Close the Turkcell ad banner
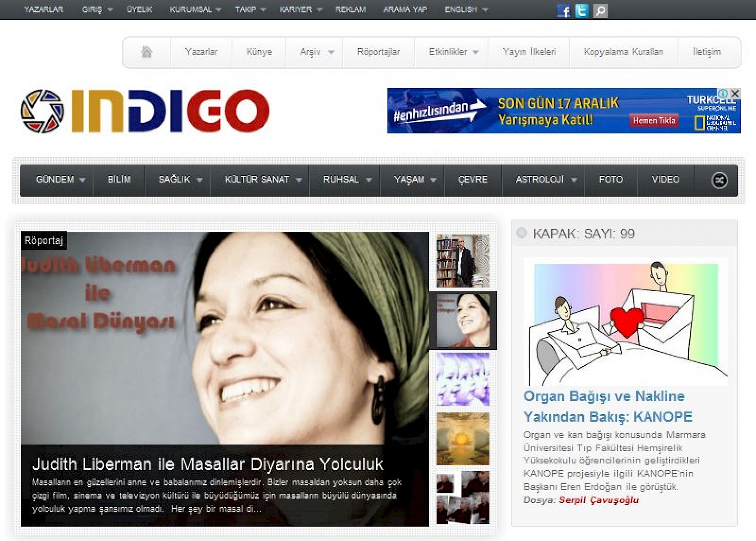Image resolution: width=756 pixels, height=541 pixels. pyautogui.click(x=735, y=93)
